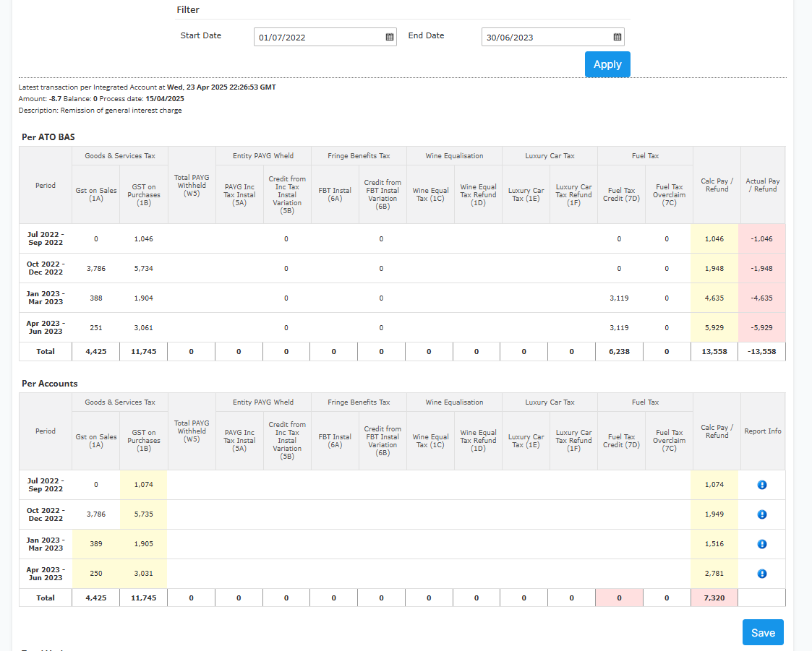This screenshot has height=651, width=812.
Task: Open the Start Date calendar picker icon
Action: coord(390,37)
